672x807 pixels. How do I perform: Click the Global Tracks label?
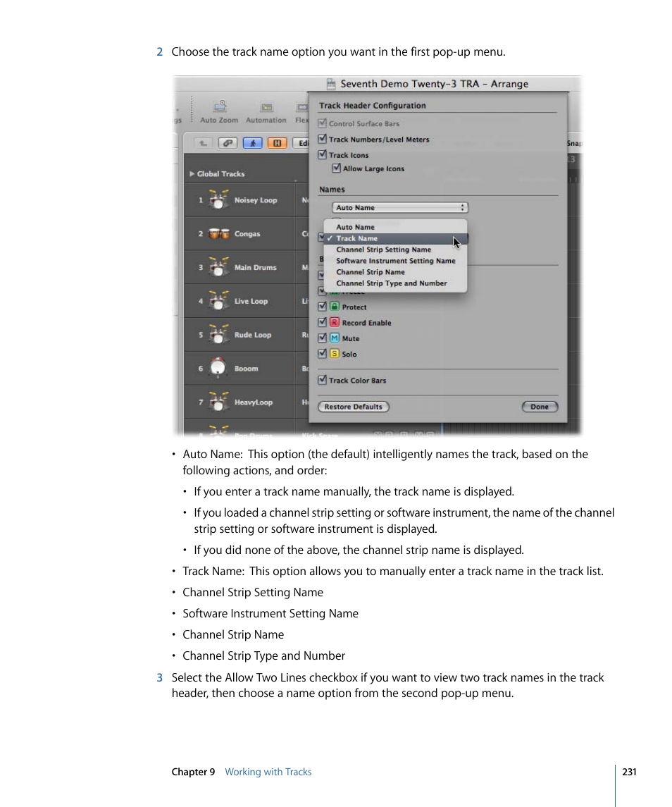coord(220,174)
